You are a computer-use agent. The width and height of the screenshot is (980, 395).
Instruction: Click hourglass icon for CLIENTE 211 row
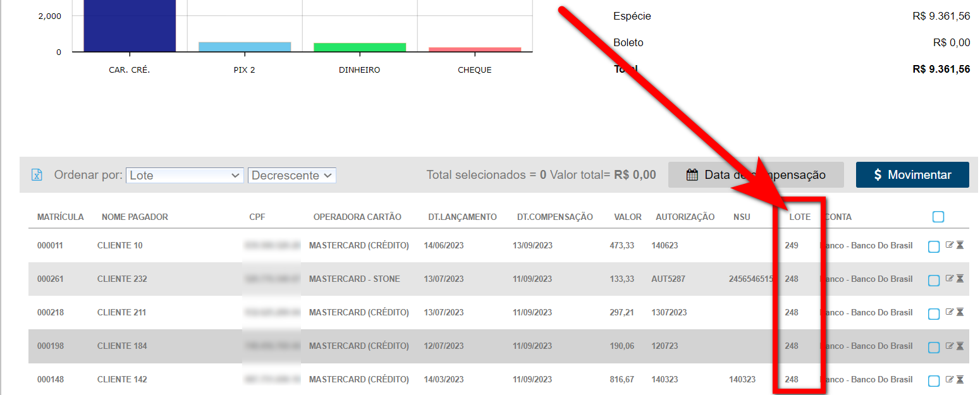[960, 312]
